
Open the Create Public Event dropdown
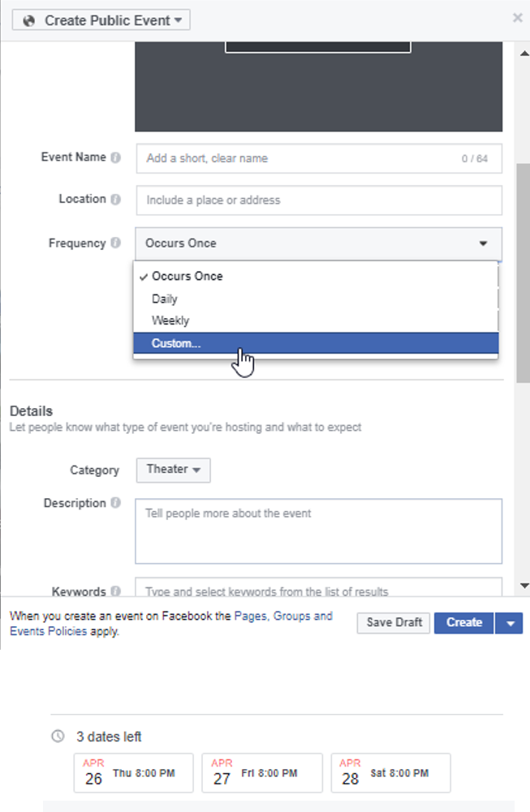pyautogui.click(x=101, y=20)
